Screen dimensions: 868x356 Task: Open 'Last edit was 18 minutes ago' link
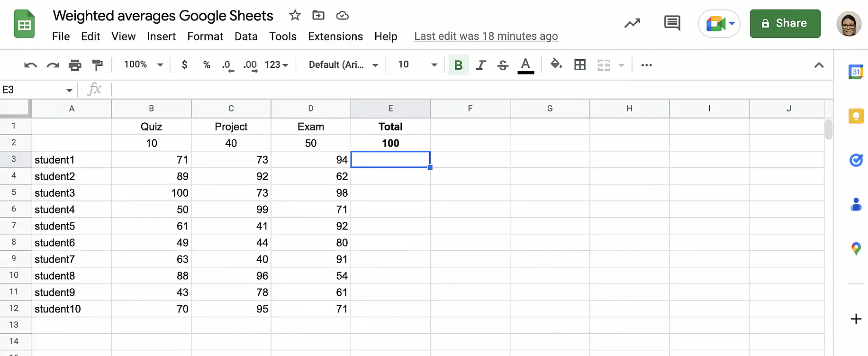click(x=486, y=37)
